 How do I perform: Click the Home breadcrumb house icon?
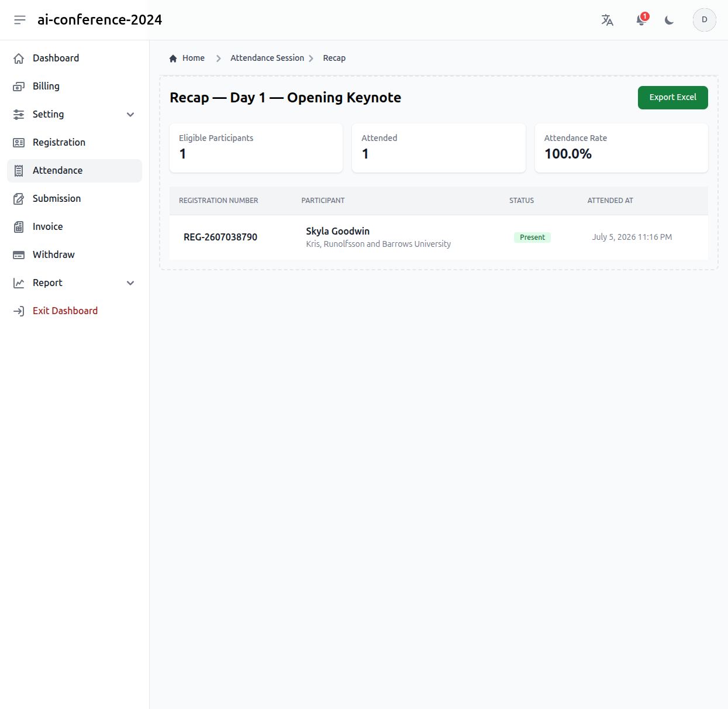pyautogui.click(x=173, y=58)
